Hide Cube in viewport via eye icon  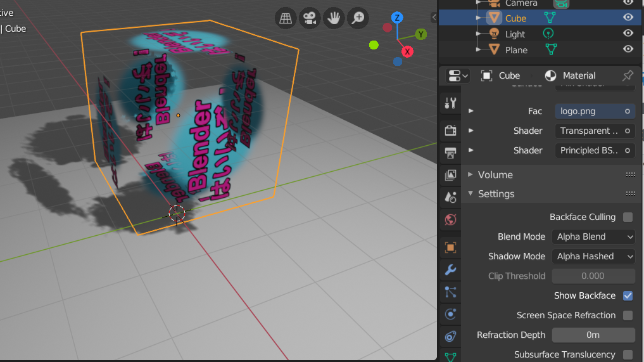coord(628,17)
